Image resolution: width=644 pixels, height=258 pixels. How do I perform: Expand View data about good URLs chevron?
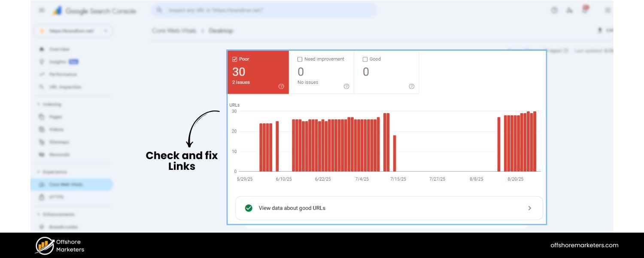pyautogui.click(x=529, y=208)
